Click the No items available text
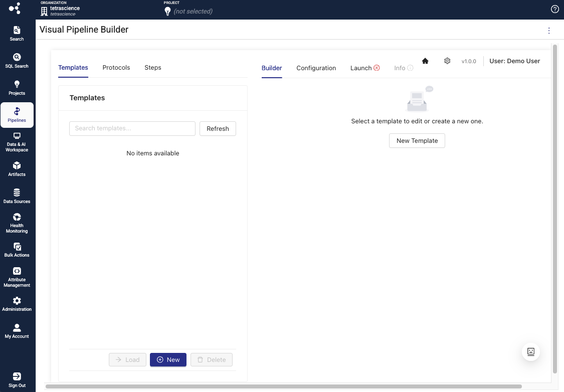 point(153,153)
